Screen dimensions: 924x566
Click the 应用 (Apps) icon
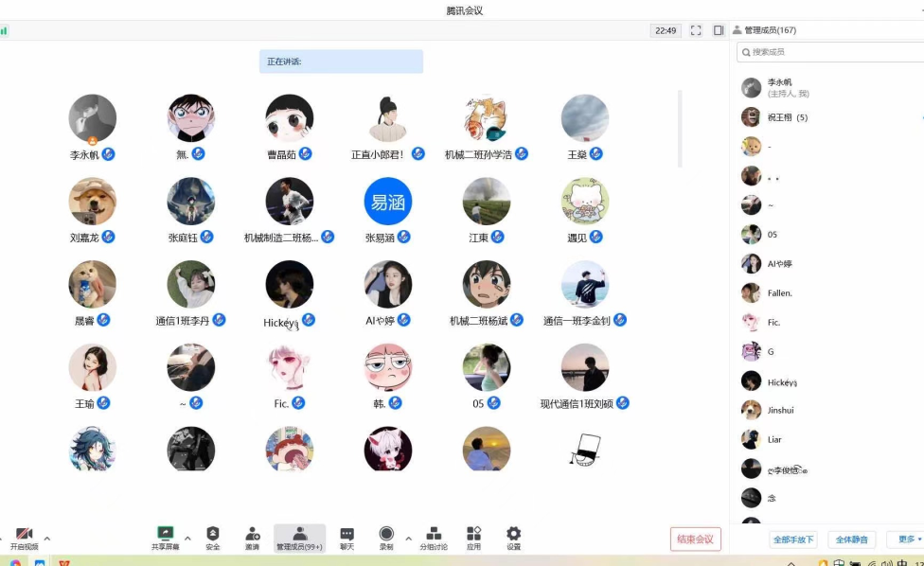pos(473,537)
